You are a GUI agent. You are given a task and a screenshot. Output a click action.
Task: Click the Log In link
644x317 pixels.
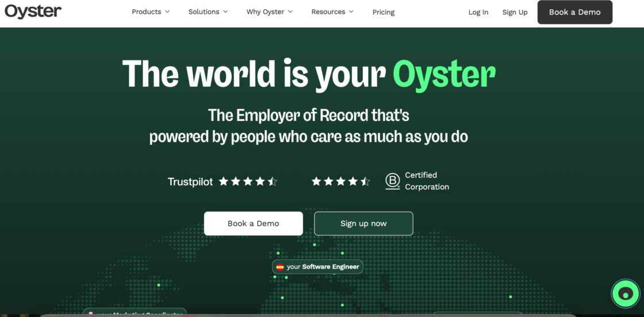coord(478,12)
